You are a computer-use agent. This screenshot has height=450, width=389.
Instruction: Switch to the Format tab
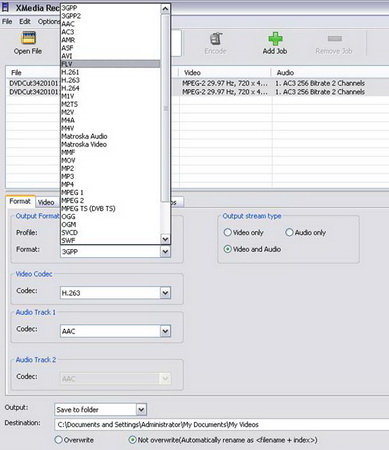(20, 201)
